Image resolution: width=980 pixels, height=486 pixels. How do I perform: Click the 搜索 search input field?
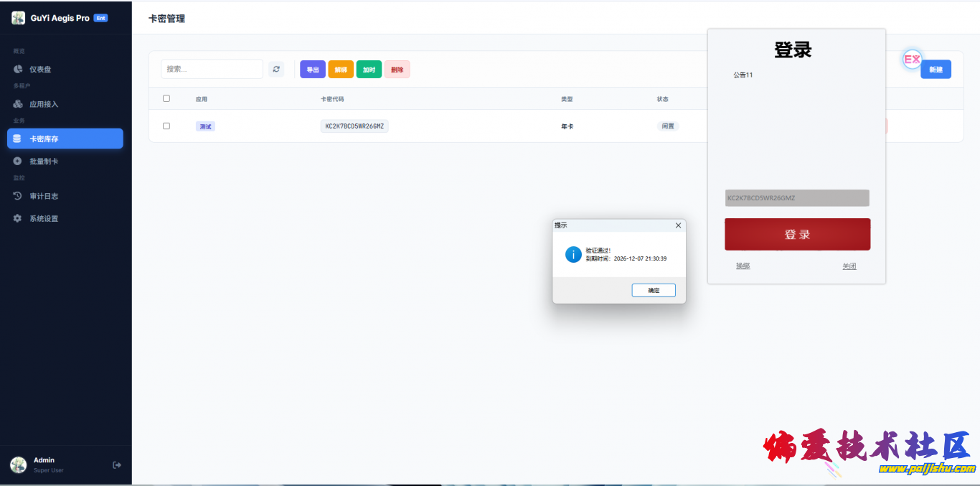pos(212,69)
